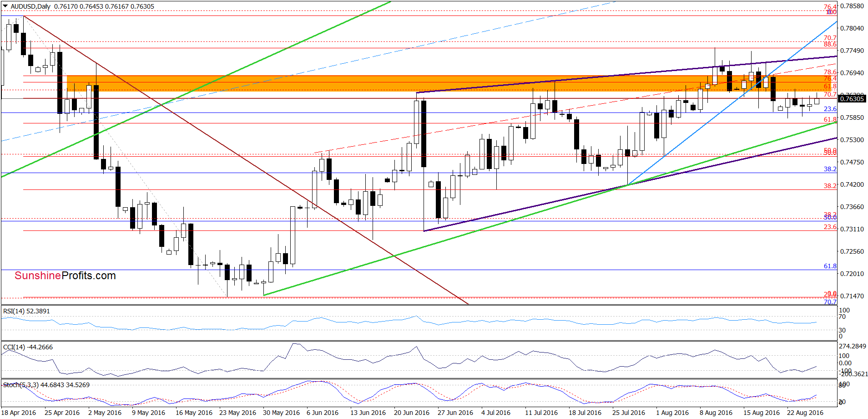Click the RSI(14) 52.3891 indicator label
The width and height of the screenshot is (868, 419).
click(26, 311)
